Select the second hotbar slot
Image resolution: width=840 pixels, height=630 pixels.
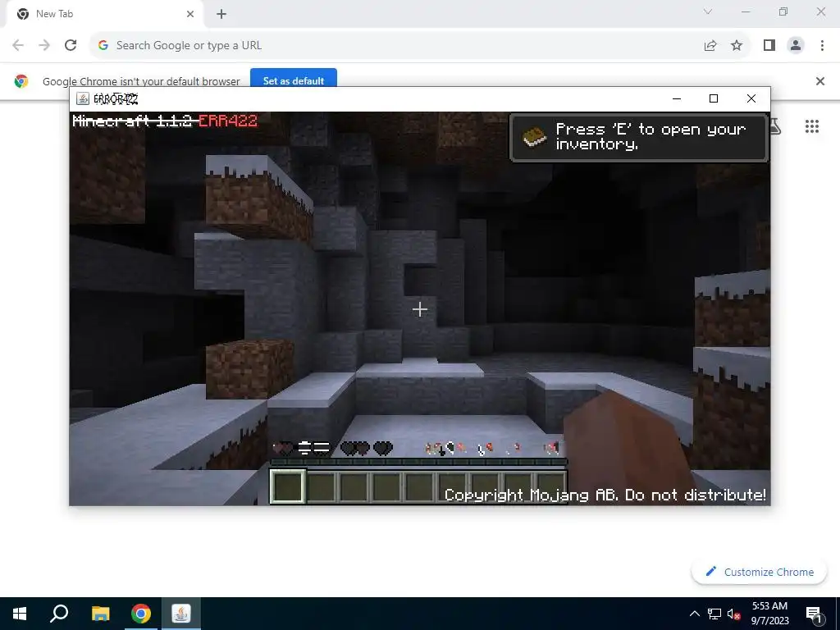click(x=321, y=486)
